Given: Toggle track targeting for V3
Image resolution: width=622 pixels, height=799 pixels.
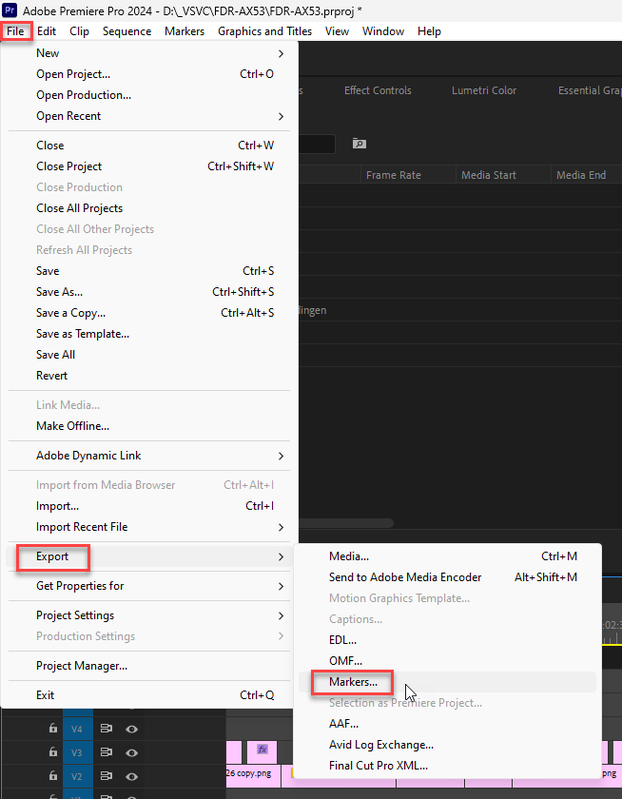Looking at the screenshot, I should [x=77, y=753].
